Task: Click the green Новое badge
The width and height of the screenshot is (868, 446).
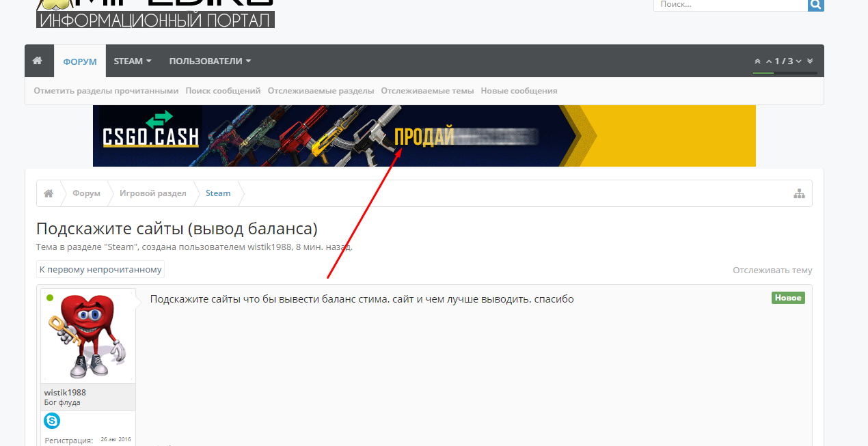Action: 788,298
